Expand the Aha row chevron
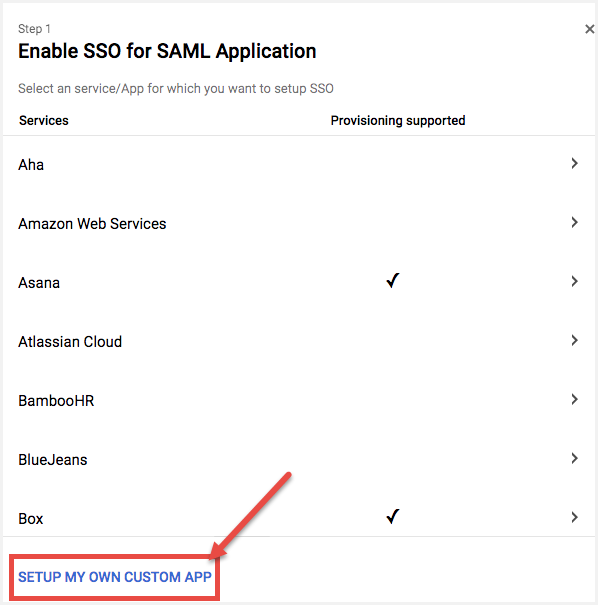Screen dimensions: 598x605 574,163
